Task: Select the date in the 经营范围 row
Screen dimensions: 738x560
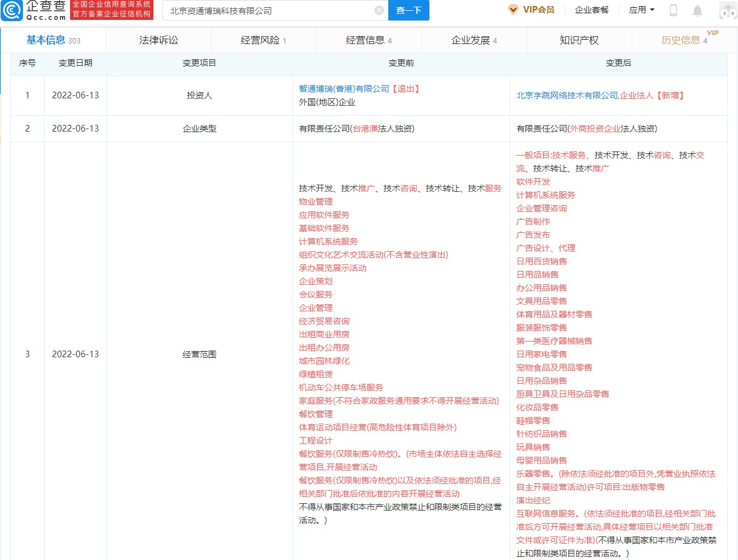Action: pos(75,354)
